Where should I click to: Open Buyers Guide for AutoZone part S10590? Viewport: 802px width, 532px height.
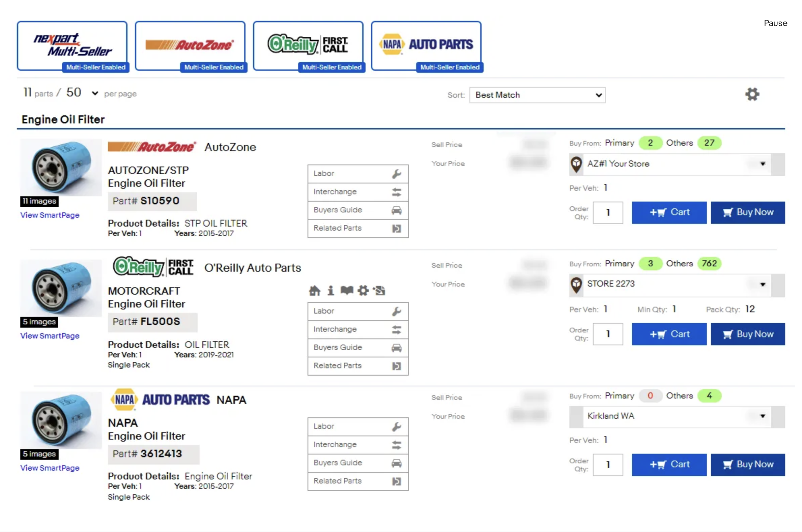point(358,210)
